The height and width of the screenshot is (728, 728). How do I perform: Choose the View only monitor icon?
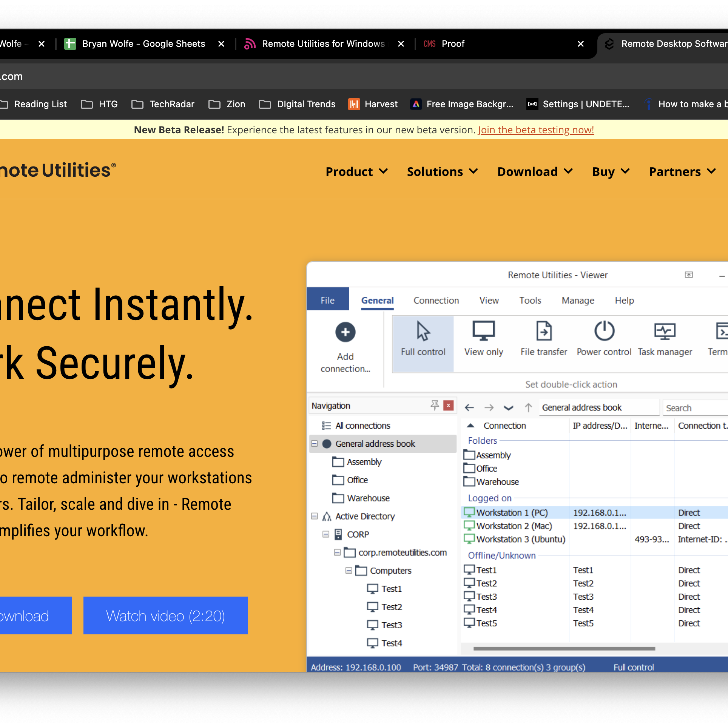pyautogui.click(x=484, y=331)
